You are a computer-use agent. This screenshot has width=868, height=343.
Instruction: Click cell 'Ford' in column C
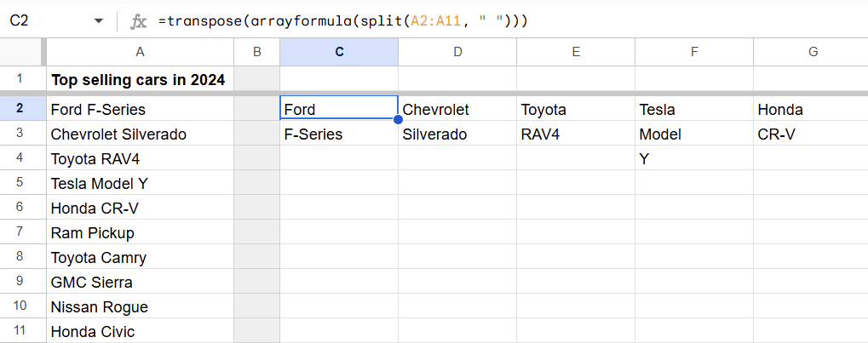(x=339, y=108)
